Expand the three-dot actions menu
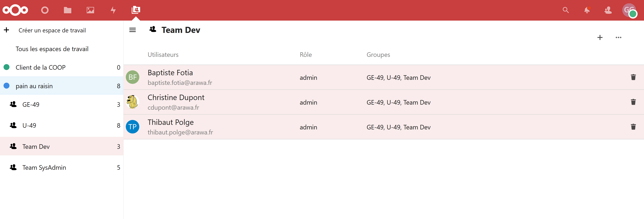The width and height of the screenshot is (644, 219). point(619,37)
